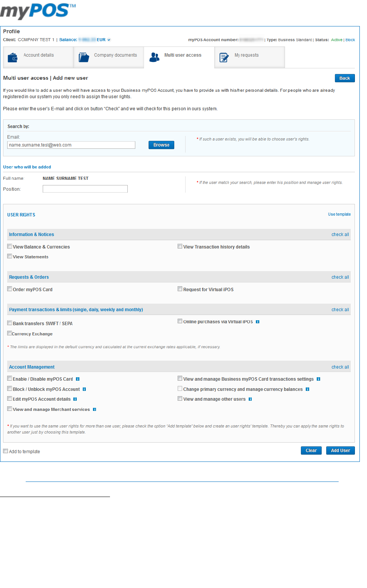This screenshot has height=588, width=367.
Task: Click the people icon for Multi user access
Action: pyautogui.click(x=154, y=57)
